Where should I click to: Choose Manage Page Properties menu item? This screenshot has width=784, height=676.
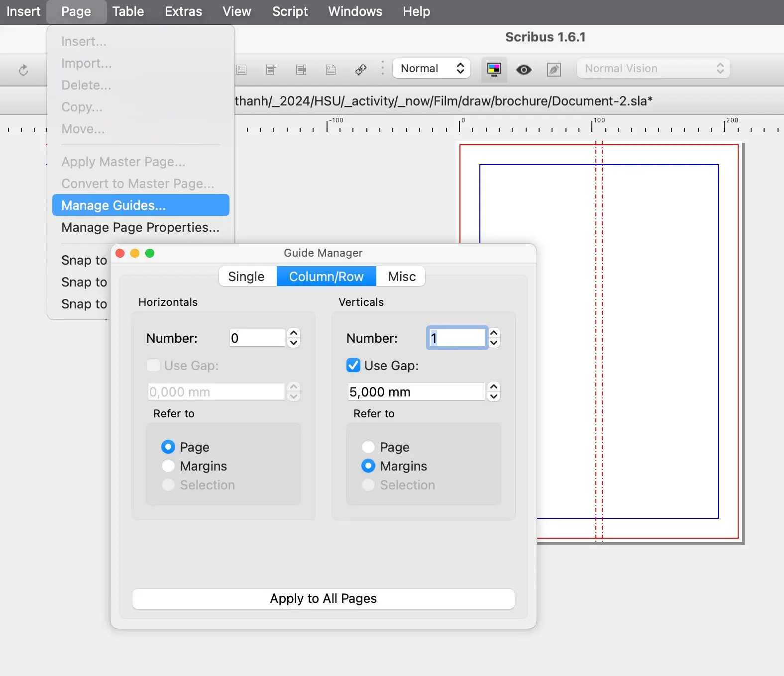(x=140, y=227)
